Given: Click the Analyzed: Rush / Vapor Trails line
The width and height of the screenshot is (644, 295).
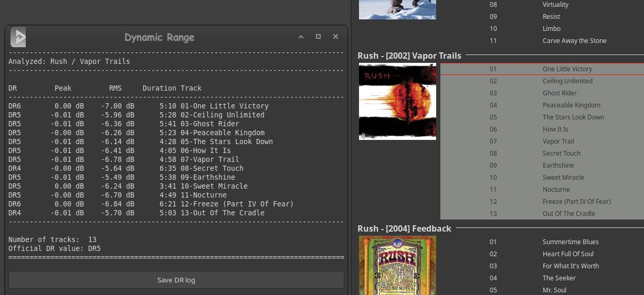Looking at the screenshot, I should [69, 61].
